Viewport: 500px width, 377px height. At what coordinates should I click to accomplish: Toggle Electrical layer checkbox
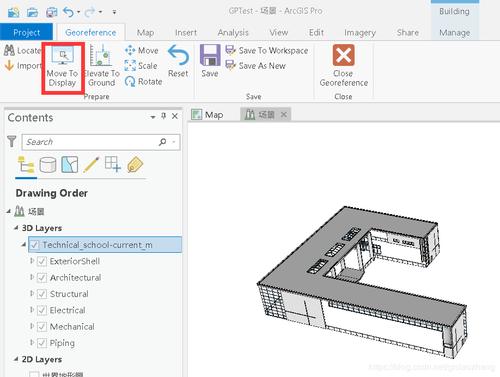[42, 310]
